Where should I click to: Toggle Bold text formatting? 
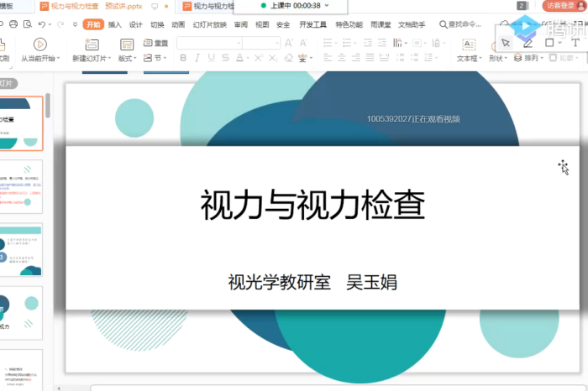pos(182,59)
